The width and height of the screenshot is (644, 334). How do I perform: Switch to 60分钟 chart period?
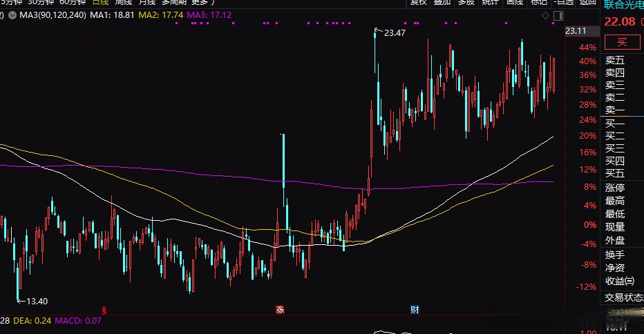point(72,2)
